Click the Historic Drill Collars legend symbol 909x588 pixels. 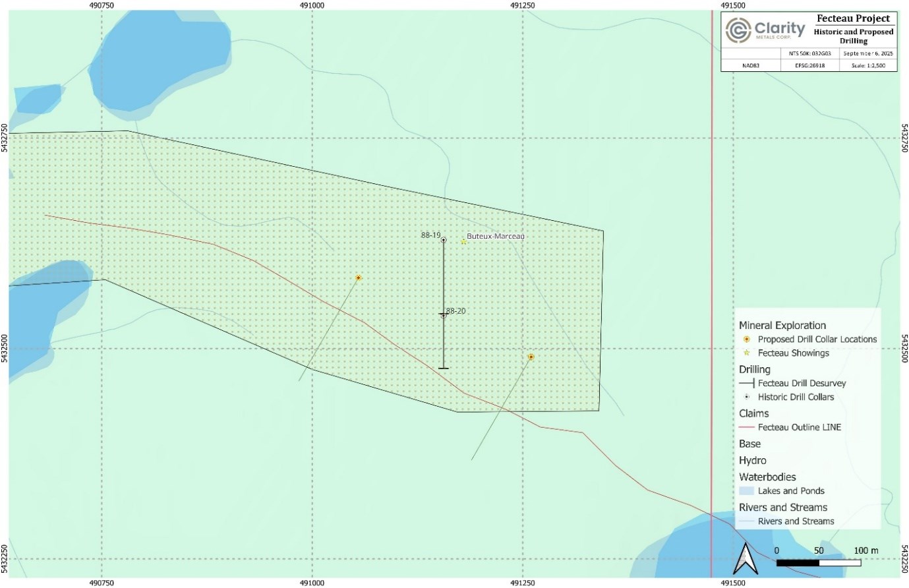coord(746,397)
